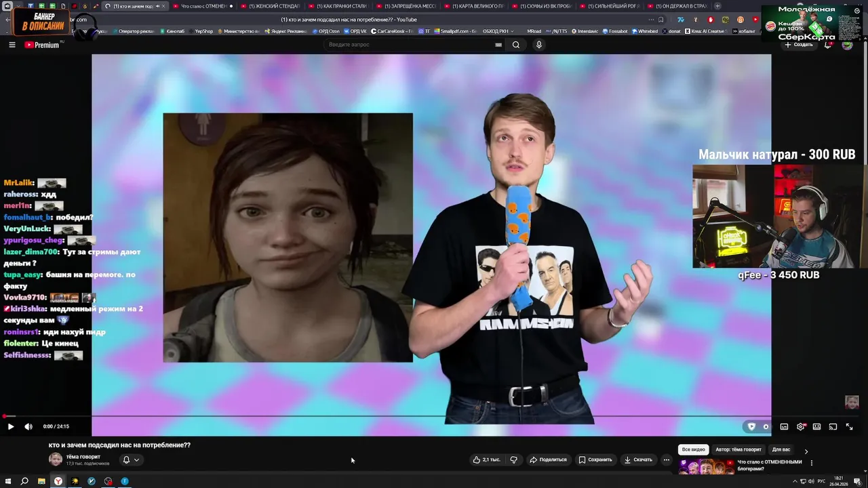Toggle subtitles in the player
The image size is (868, 488).
coord(784,426)
